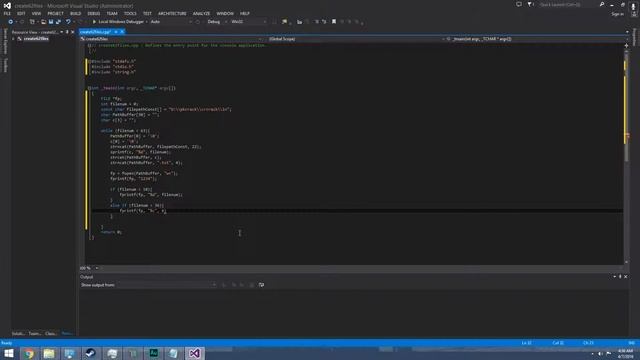Open Chrome from the taskbar
Image resolution: width=640 pixels, height=360 pixels.
pos(29,353)
